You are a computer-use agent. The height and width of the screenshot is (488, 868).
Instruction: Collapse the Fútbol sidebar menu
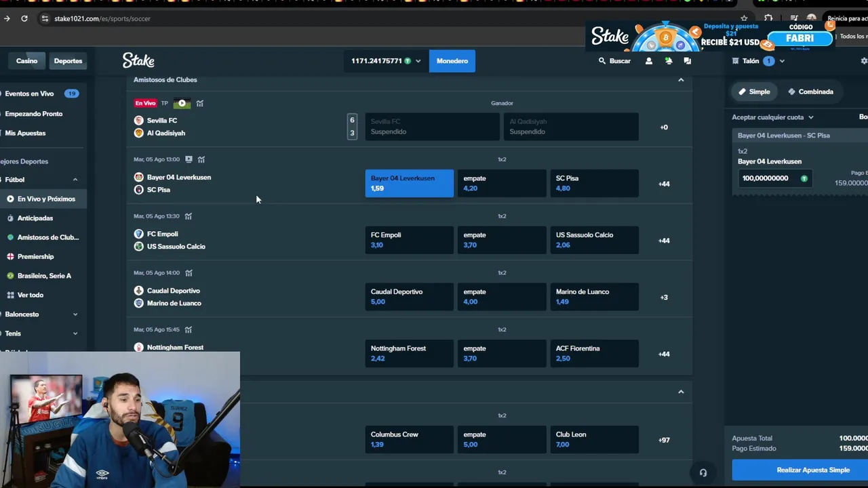(75, 180)
